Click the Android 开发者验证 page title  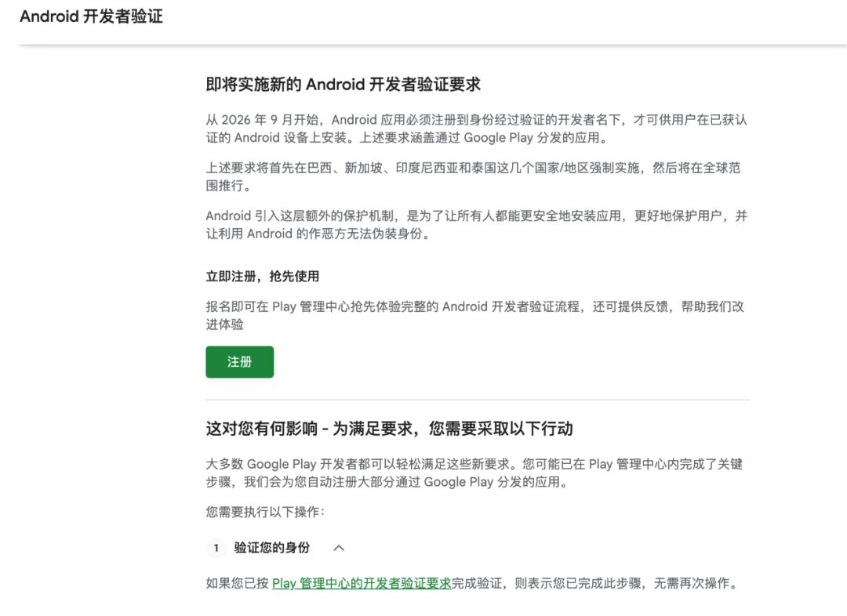point(91,16)
